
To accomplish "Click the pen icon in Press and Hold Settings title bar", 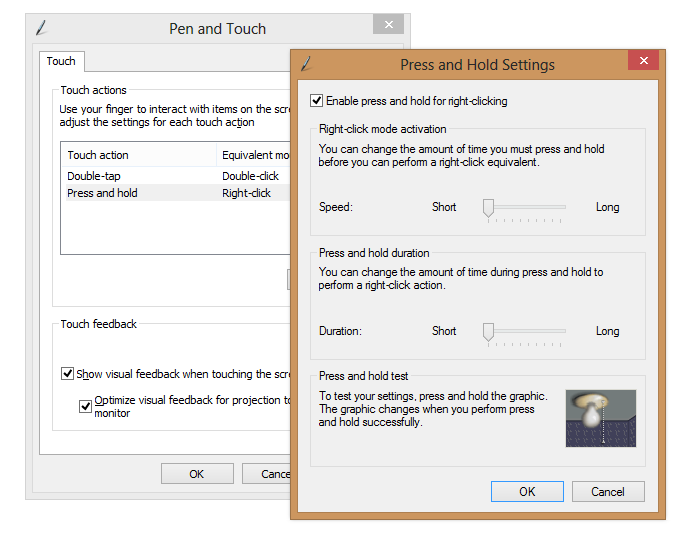I will point(306,64).
